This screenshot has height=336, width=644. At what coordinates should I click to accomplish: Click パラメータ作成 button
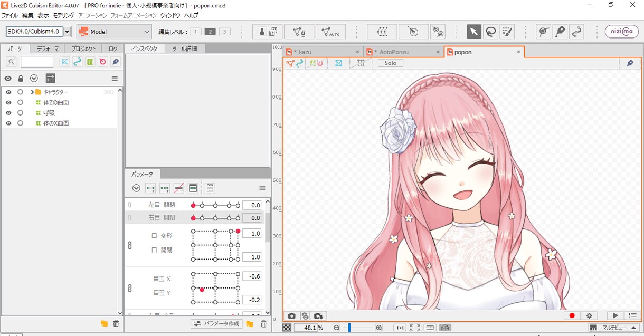click(216, 323)
